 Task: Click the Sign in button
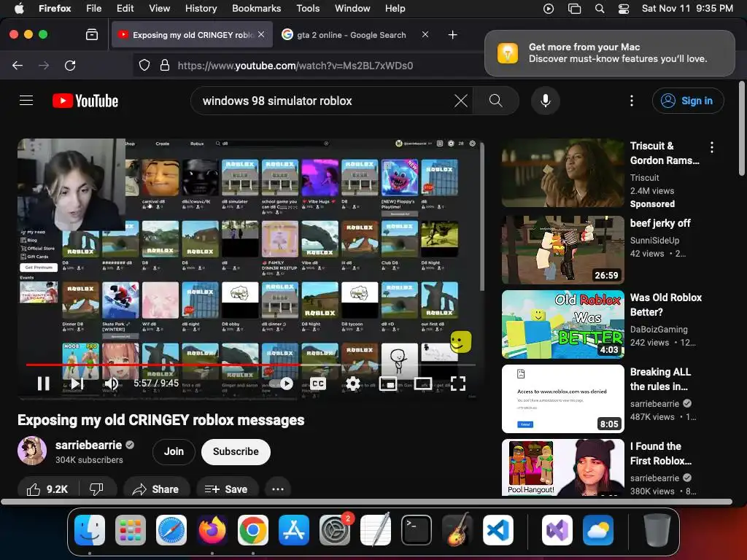point(689,101)
